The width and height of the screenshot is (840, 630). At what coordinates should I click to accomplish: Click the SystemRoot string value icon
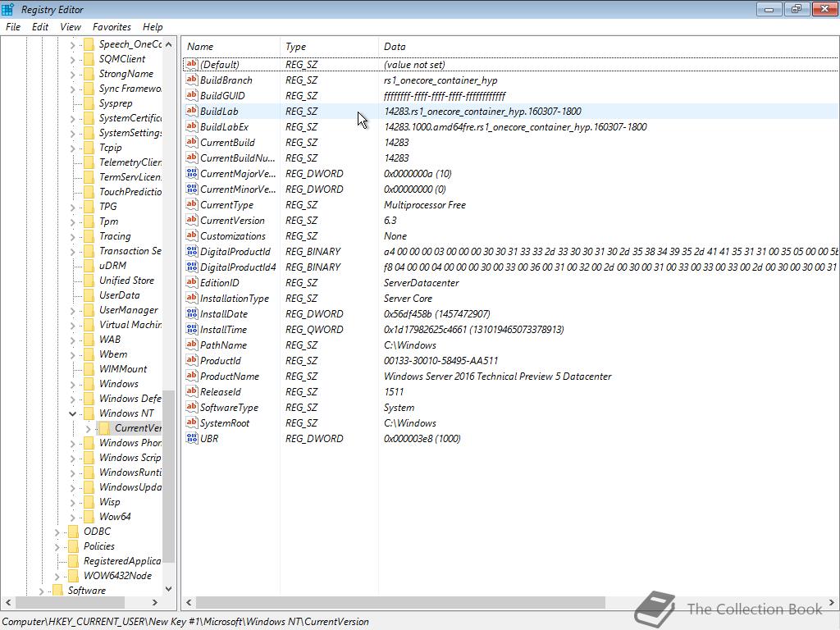coord(191,422)
